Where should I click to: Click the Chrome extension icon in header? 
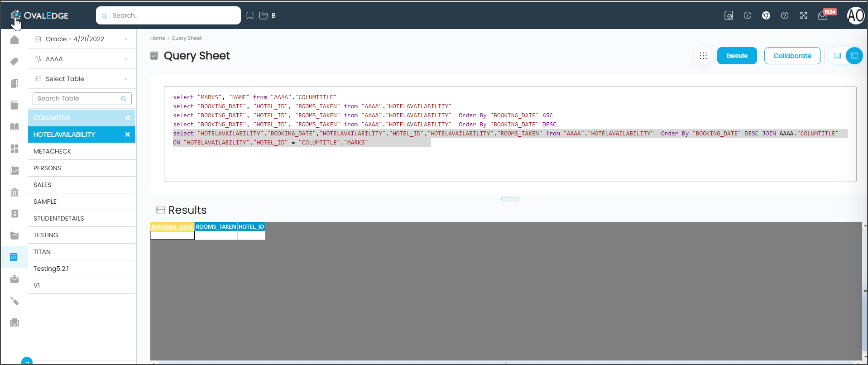tap(766, 15)
